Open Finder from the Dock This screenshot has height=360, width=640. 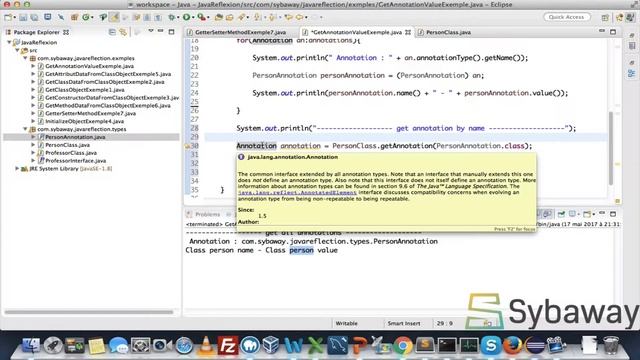point(31,345)
